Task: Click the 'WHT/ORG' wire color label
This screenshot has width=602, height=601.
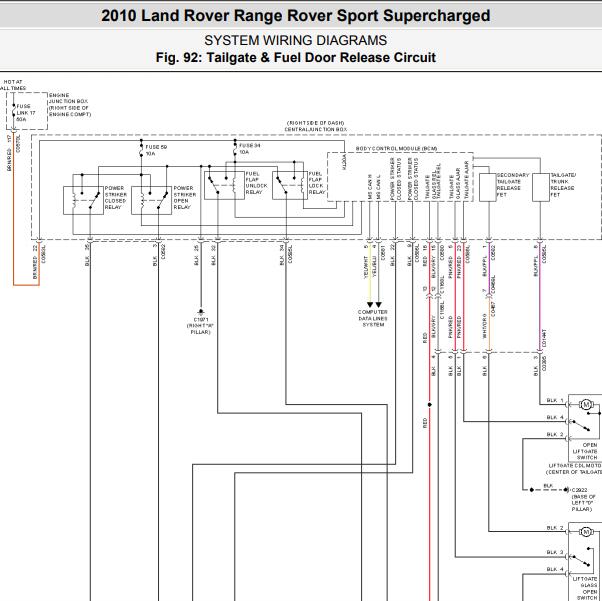Action: (485, 326)
